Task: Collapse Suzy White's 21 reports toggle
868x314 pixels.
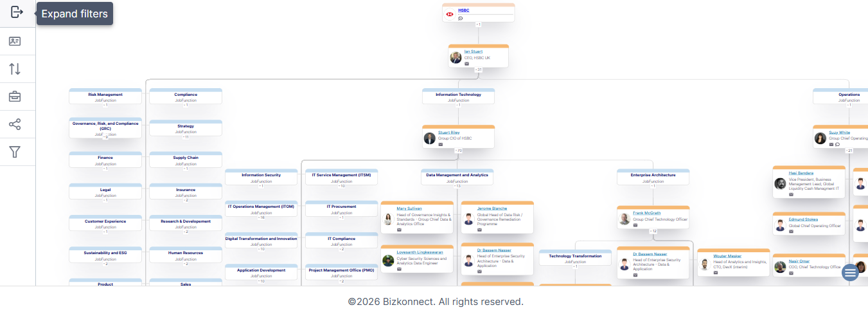Action: 849,151
